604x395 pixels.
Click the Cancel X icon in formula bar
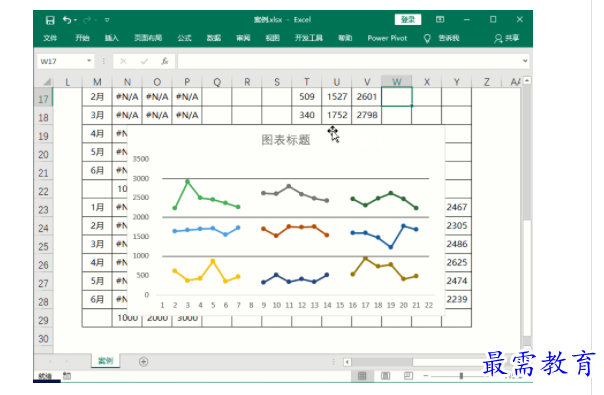123,61
